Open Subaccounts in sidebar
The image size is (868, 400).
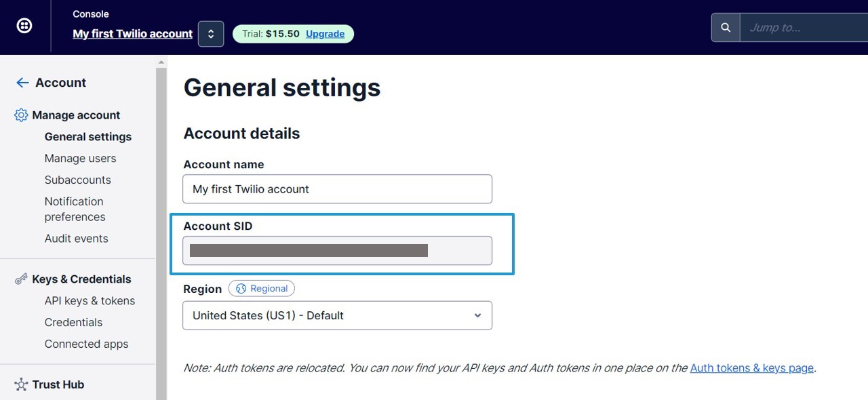tap(77, 180)
